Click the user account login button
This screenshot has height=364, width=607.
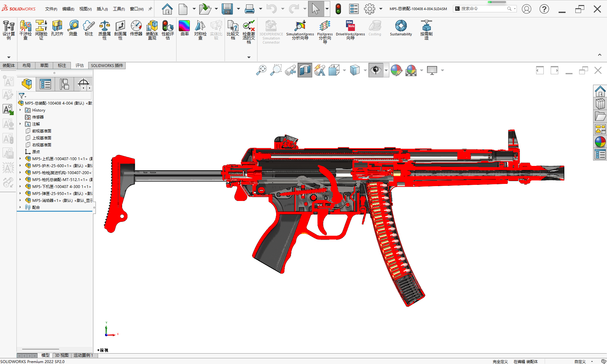[x=526, y=9]
